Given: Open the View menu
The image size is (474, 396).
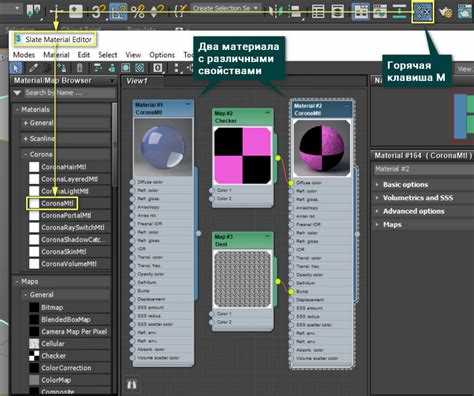Looking at the screenshot, I should pyautogui.click(x=133, y=55).
